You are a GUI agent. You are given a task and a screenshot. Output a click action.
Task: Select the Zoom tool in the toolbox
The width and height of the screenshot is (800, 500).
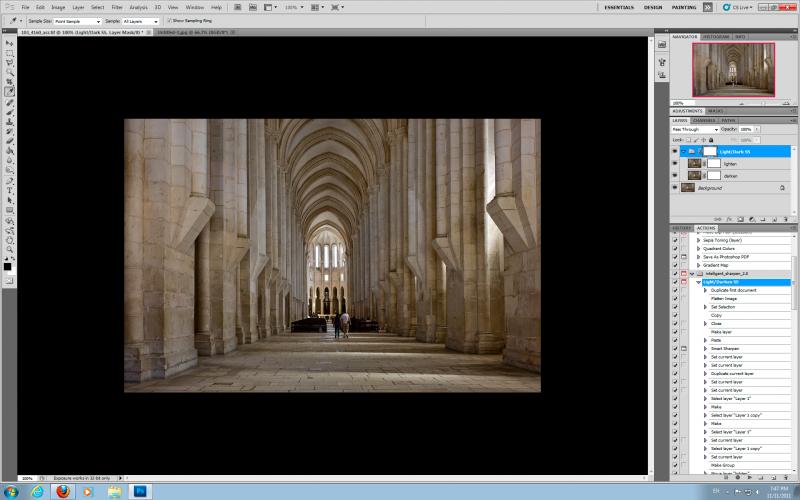pyautogui.click(x=9, y=250)
